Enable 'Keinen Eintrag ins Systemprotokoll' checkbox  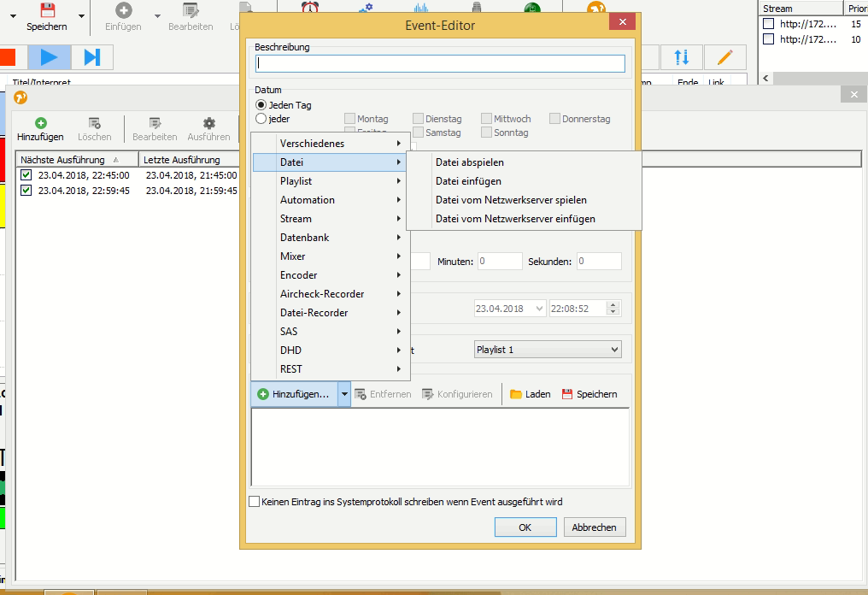[x=254, y=502]
